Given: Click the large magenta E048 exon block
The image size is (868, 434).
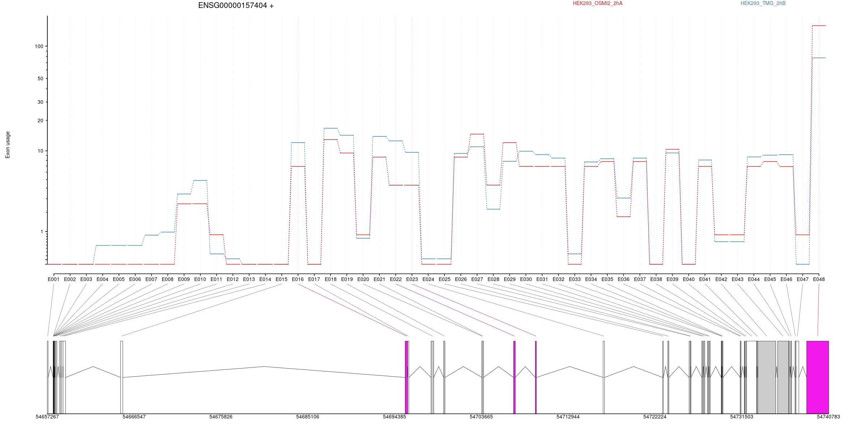Looking at the screenshot, I should click(x=818, y=377).
